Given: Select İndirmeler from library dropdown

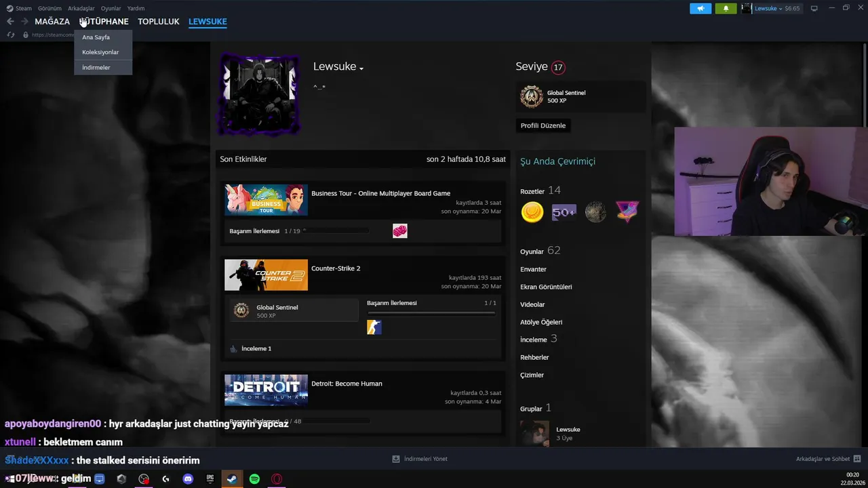Looking at the screenshot, I should 103,67.
